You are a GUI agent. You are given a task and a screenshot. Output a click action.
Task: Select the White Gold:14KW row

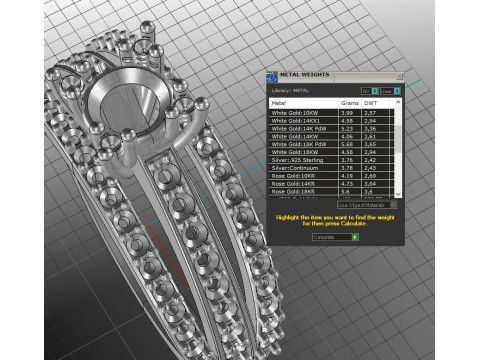(332, 137)
